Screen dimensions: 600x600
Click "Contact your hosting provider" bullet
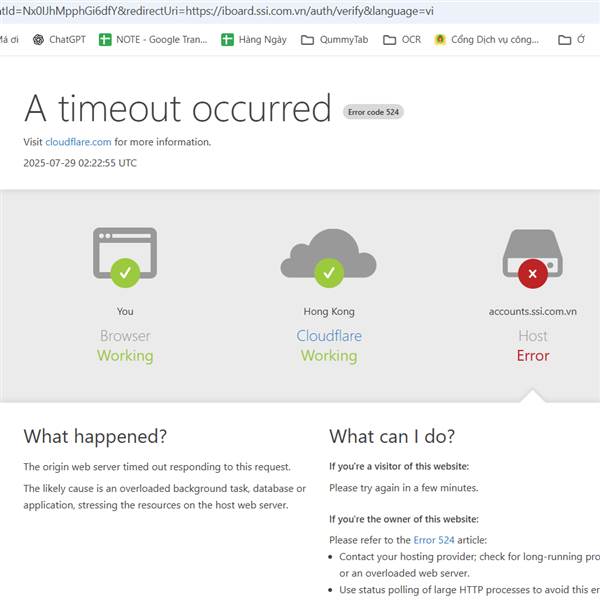click(x=469, y=565)
